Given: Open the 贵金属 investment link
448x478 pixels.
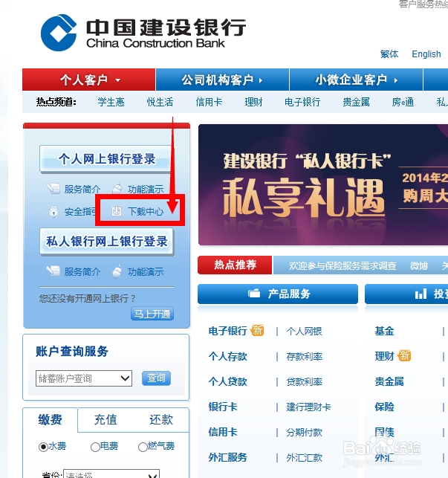Looking at the screenshot, I should coord(389,381).
